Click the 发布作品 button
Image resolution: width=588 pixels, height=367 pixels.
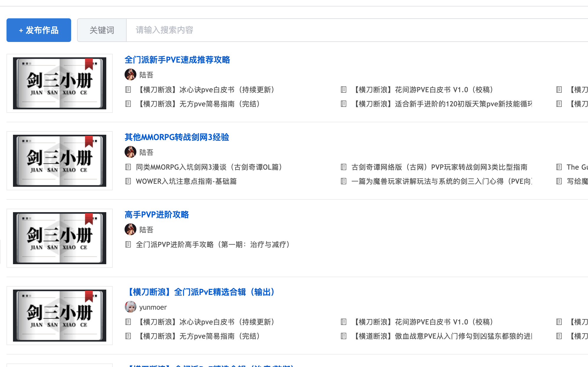38,30
